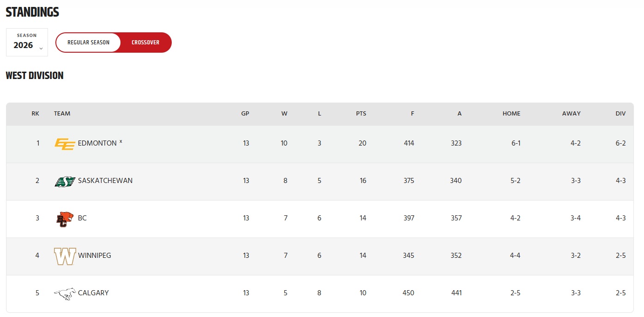Click the HOME column header
The height and width of the screenshot is (317, 644).
[512, 114]
